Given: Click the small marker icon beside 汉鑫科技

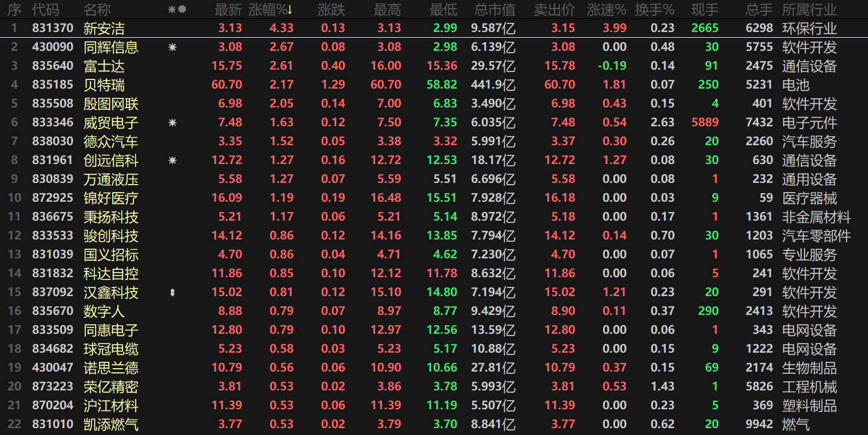Looking at the screenshot, I should pyautogui.click(x=172, y=293).
